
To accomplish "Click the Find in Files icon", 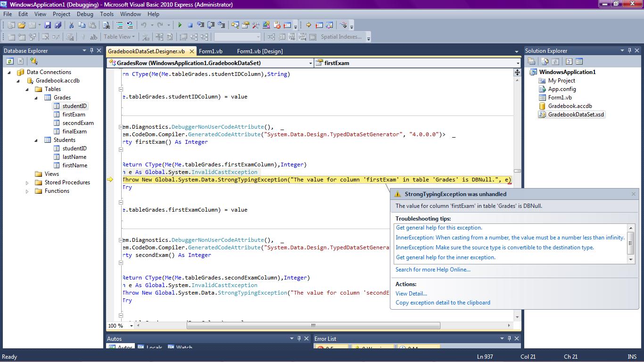I will (106, 25).
